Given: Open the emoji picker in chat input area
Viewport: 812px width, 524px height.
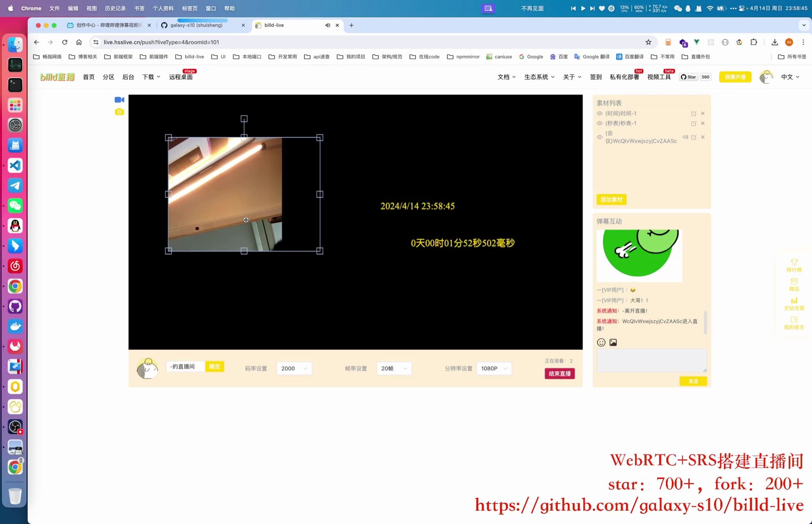Looking at the screenshot, I should coord(601,342).
